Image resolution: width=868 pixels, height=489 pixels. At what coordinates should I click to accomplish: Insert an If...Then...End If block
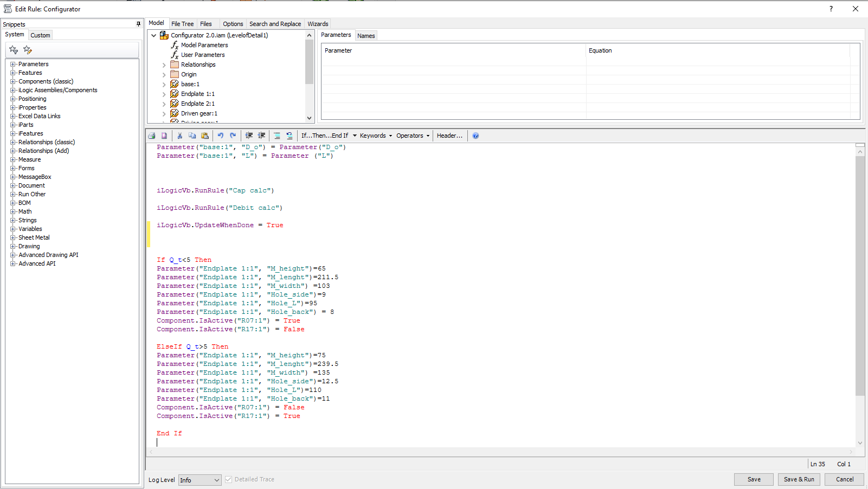[x=325, y=136]
